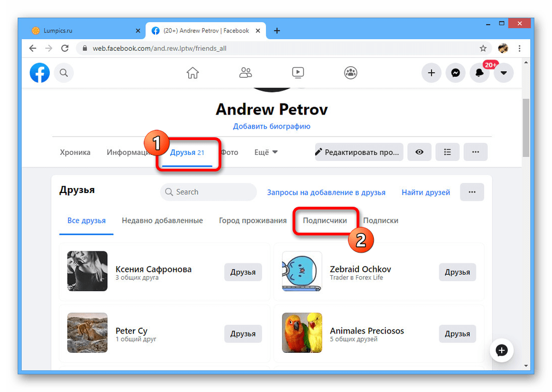Viewport: 552px width, 392px height.
Task: Click the name Zebraid Ochkov
Action: point(360,269)
